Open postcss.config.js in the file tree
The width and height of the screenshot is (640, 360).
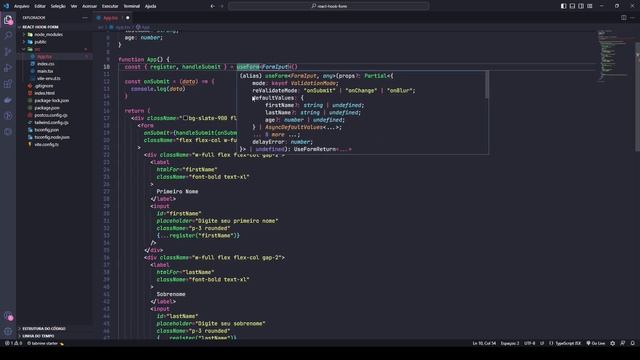pyautogui.click(x=51, y=115)
